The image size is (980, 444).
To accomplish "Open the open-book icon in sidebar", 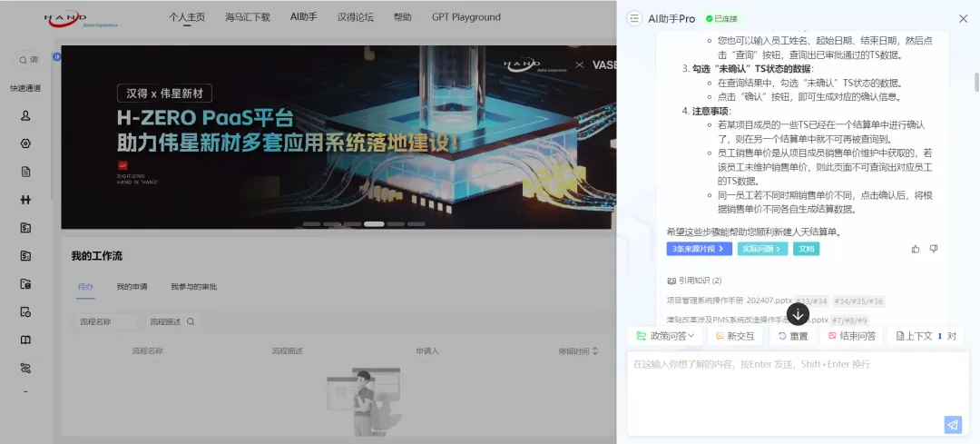I will tap(25, 340).
